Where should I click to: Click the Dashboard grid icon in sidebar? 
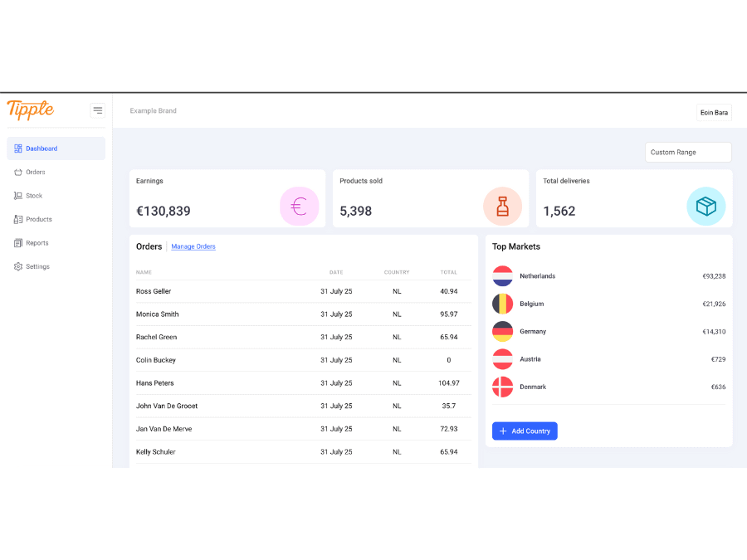18,149
